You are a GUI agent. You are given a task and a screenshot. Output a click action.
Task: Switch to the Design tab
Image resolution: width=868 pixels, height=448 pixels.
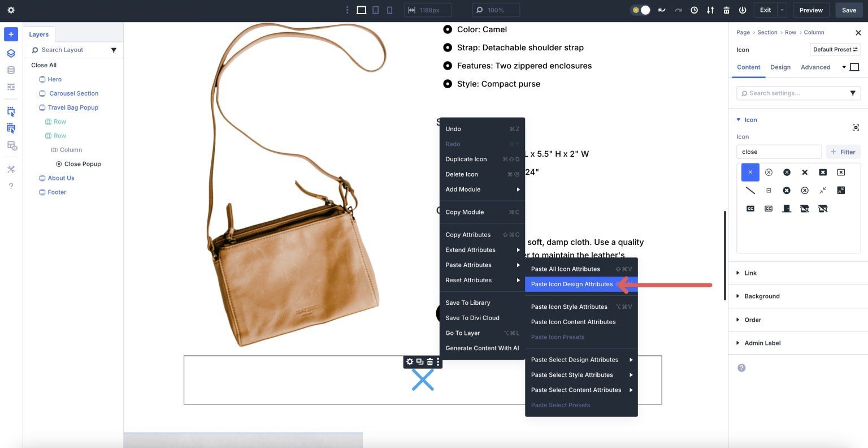(x=780, y=67)
